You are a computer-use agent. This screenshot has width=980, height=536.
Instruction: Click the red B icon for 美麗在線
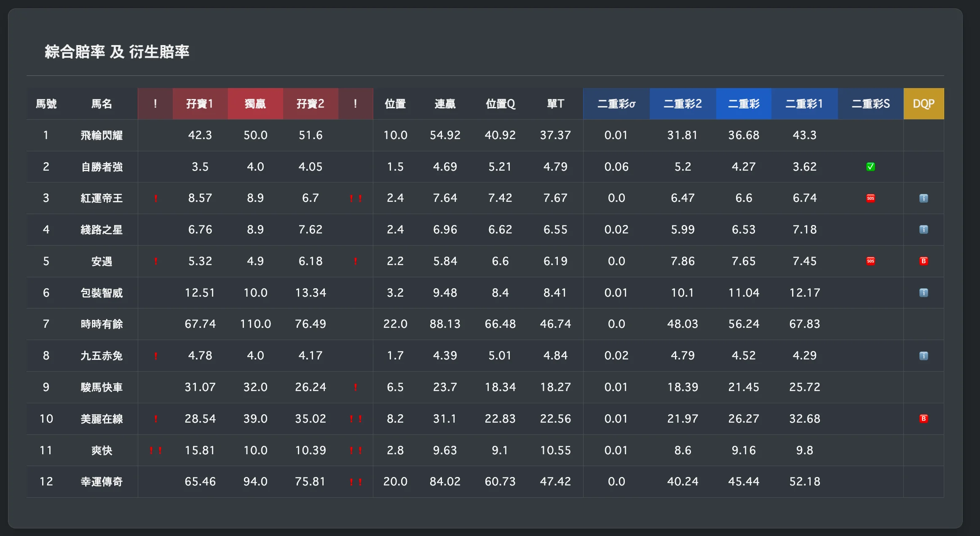coord(924,419)
